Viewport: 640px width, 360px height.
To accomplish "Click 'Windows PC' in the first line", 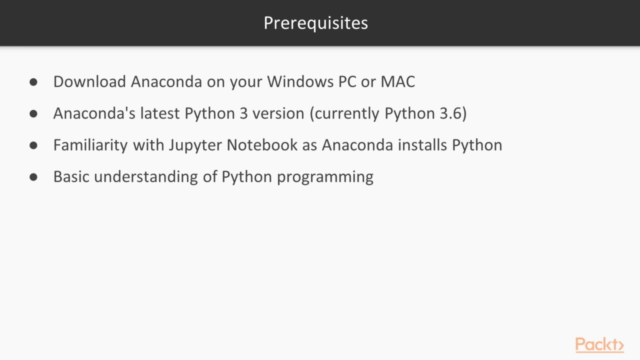I will click(311, 82).
